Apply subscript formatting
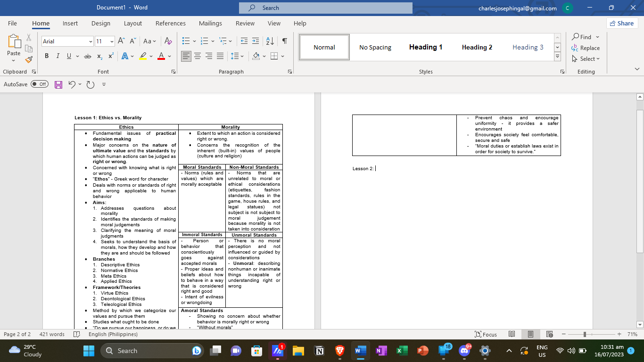 (x=99, y=56)
